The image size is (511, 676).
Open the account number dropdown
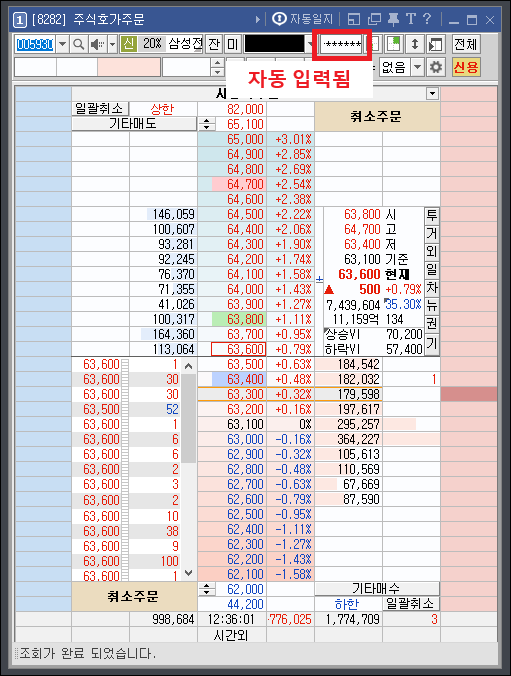[x=310, y=44]
